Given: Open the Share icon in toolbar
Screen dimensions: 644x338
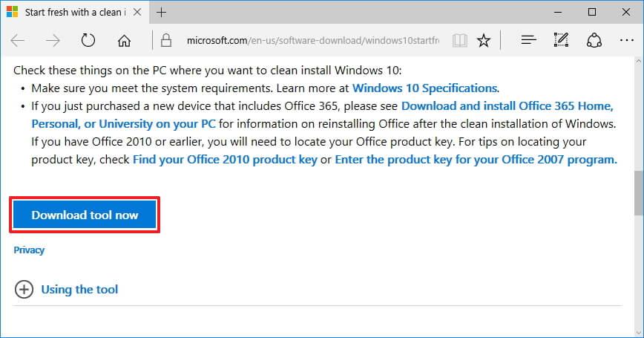Looking at the screenshot, I should click(594, 40).
